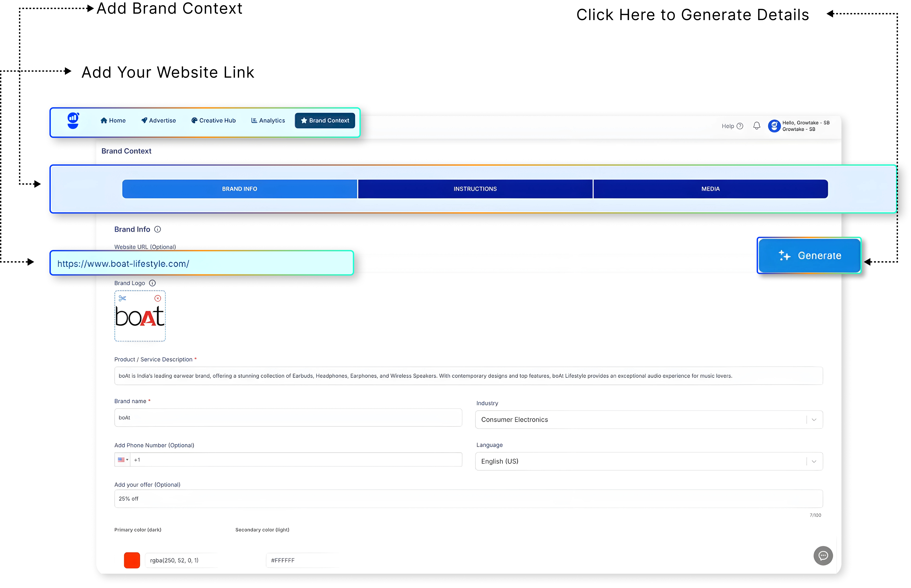Click the Advertise nav link
This screenshot has height=588, width=911.
pyautogui.click(x=159, y=121)
